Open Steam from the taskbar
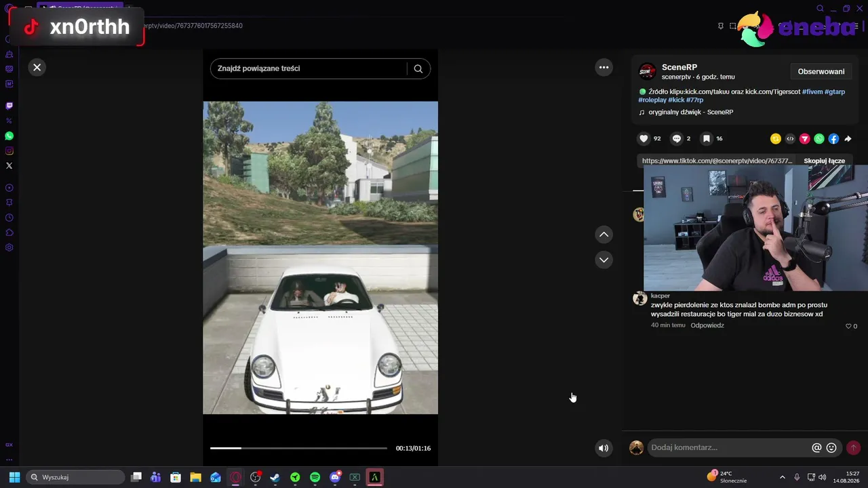This screenshot has height=488, width=868. pyautogui.click(x=275, y=477)
